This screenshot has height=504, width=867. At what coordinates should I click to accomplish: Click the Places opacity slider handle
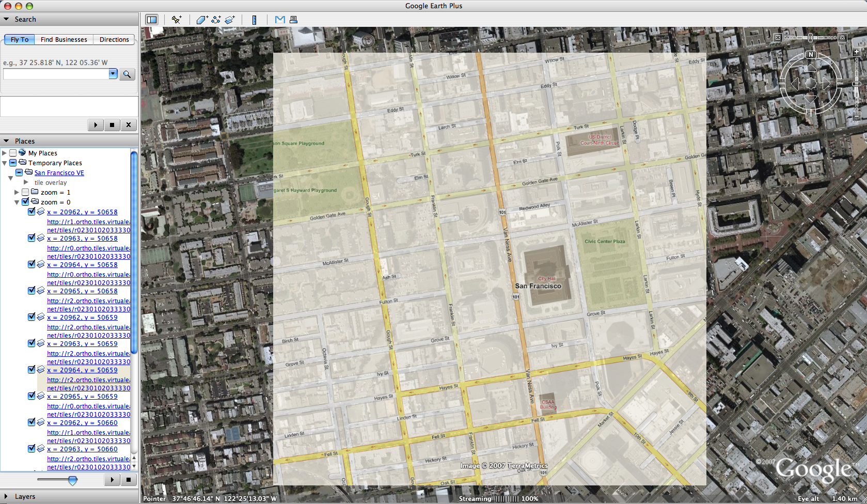pos(73,481)
